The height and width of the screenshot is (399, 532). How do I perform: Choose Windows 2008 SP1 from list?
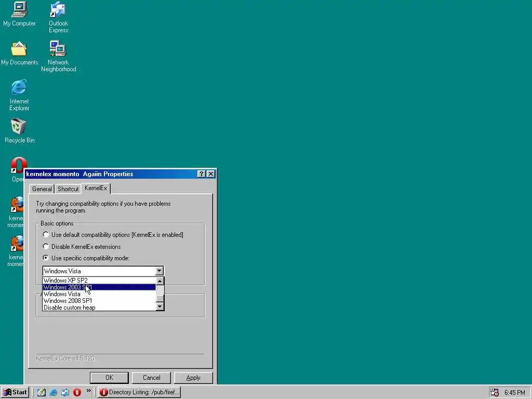tap(99, 301)
